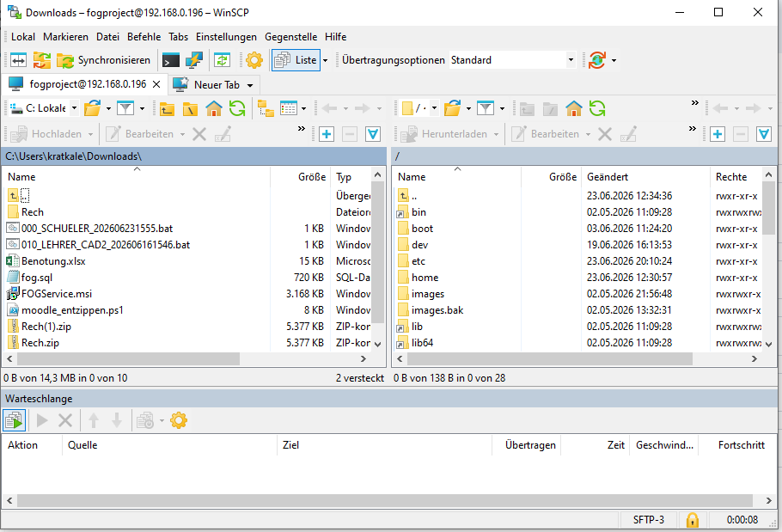782x532 pixels.
Task: Click the encryption lock icon in status bar
Action: [693, 520]
